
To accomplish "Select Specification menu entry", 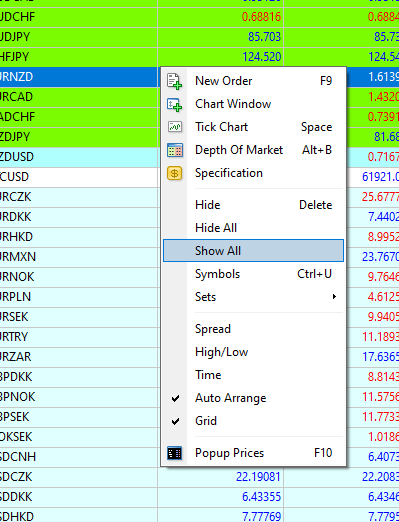I will [253, 173].
